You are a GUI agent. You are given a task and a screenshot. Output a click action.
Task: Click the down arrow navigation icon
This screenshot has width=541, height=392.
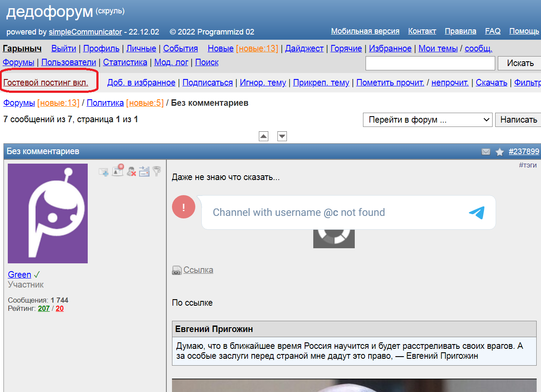pyautogui.click(x=282, y=136)
